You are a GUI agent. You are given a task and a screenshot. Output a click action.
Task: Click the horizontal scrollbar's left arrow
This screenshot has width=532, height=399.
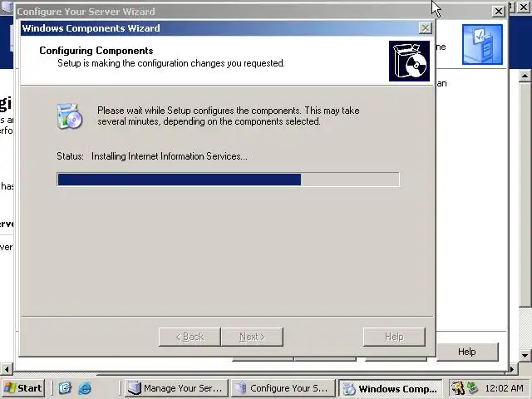(x=7, y=368)
